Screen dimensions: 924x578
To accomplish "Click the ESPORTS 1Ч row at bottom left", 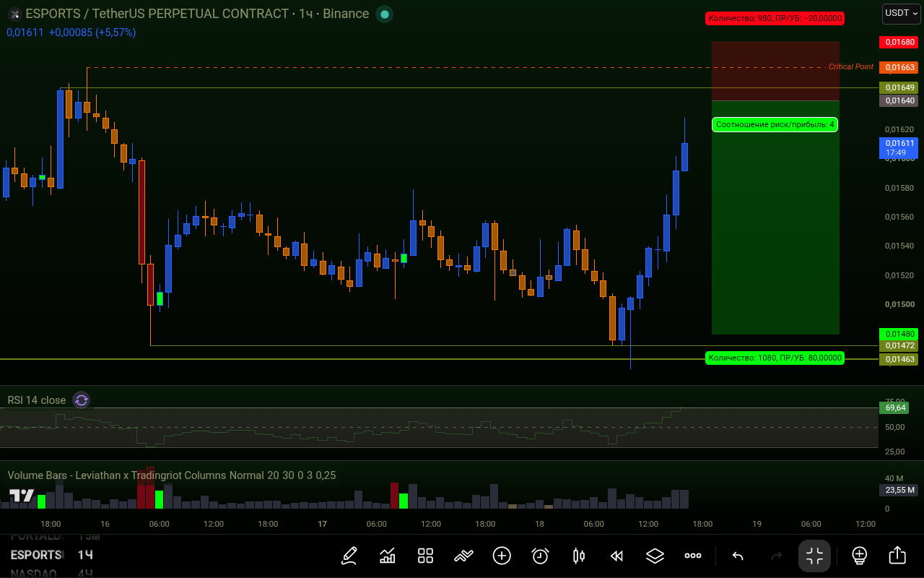I will 52,555.
